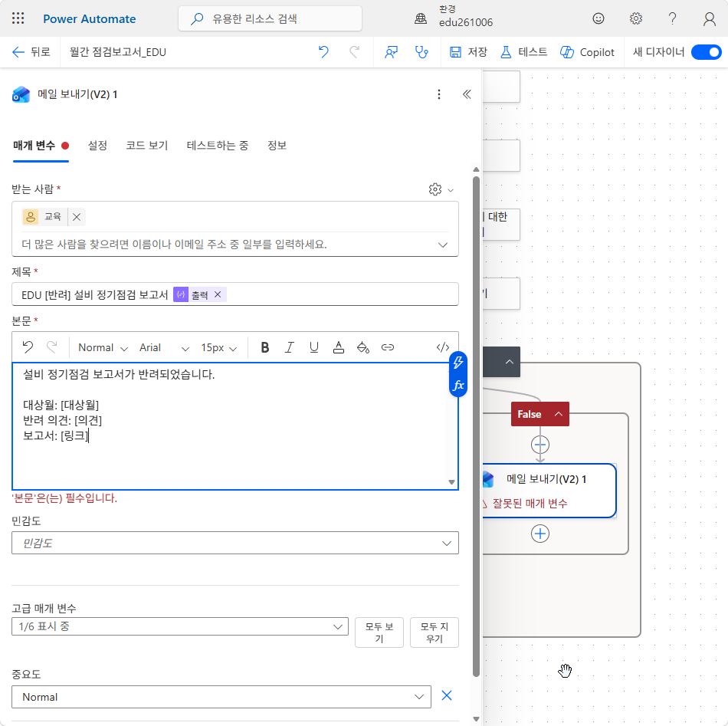The height and width of the screenshot is (726, 728).
Task: Click the Power Automate home link
Action: click(x=89, y=18)
